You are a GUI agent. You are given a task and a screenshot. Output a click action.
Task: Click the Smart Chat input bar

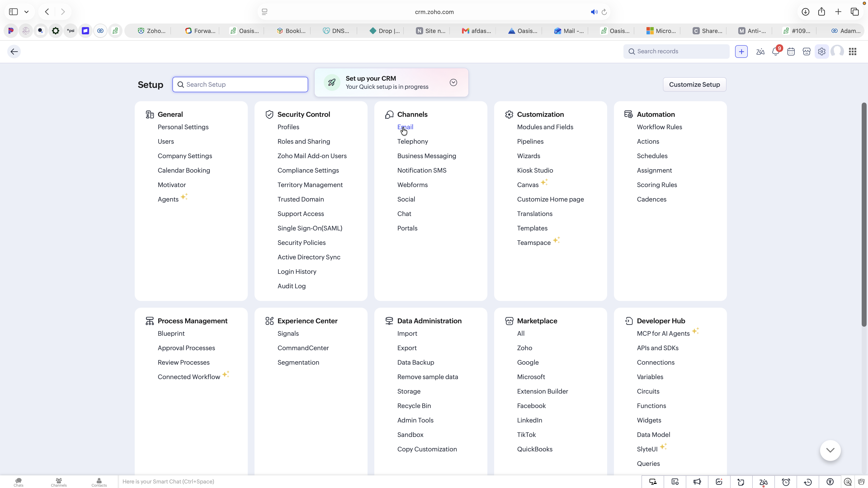tap(380, 482)
